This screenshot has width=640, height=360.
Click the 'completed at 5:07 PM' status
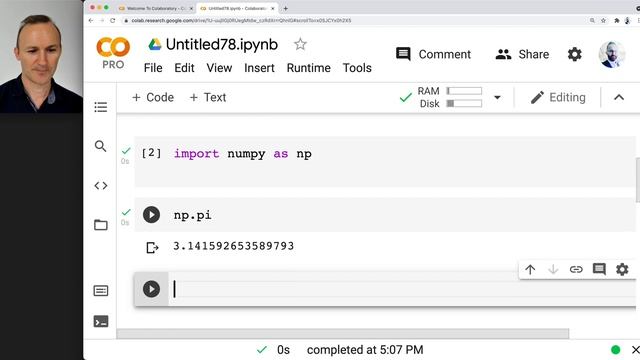[365, 350]
